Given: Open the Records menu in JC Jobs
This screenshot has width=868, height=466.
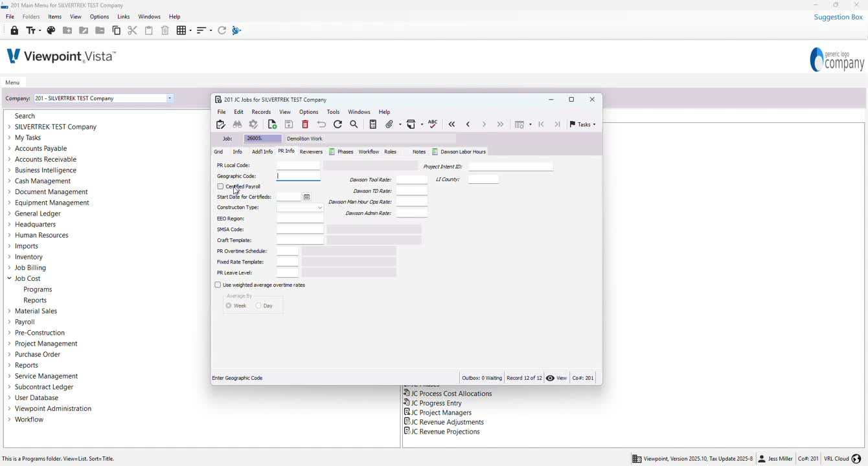Looking at the screenshot, I should (261, 112).
